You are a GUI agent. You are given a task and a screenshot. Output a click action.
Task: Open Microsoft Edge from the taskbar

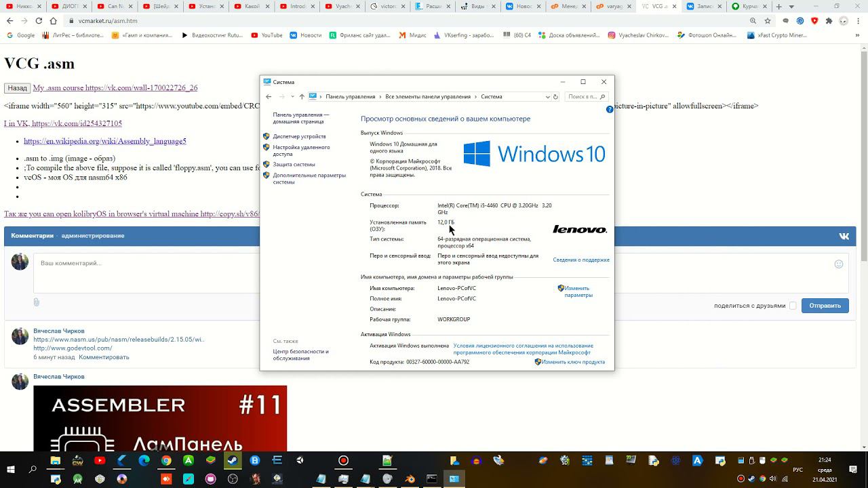click(144, 461)
